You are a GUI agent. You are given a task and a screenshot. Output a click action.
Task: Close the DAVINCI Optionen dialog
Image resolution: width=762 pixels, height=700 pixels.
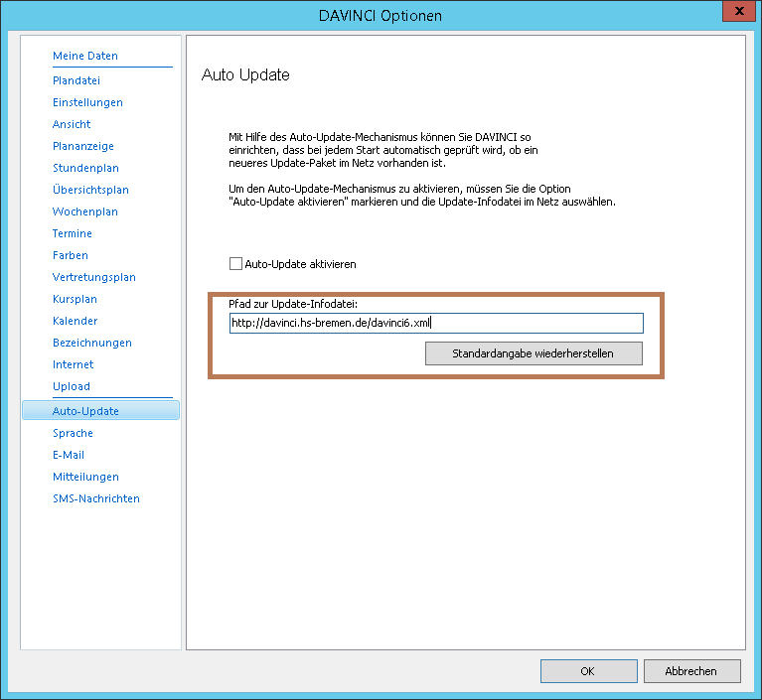point(736,11)
